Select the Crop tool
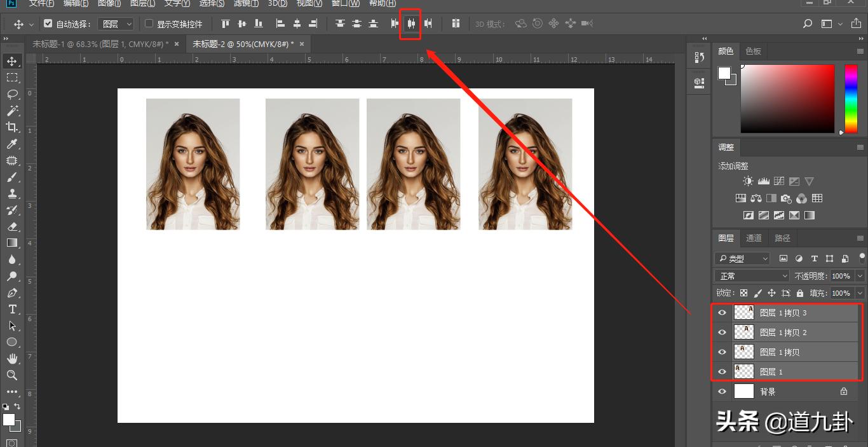The width and height of the screenshot is (868, 447). [12, 127]
